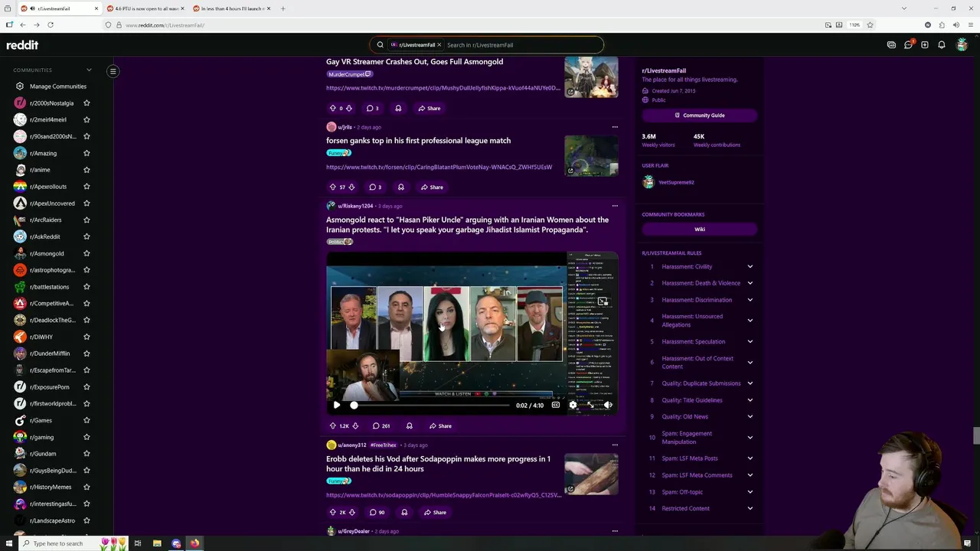Remove the r/LivestreamFail search filter chip
Viewport: 980px width, 551px height.
click(439, 44)
